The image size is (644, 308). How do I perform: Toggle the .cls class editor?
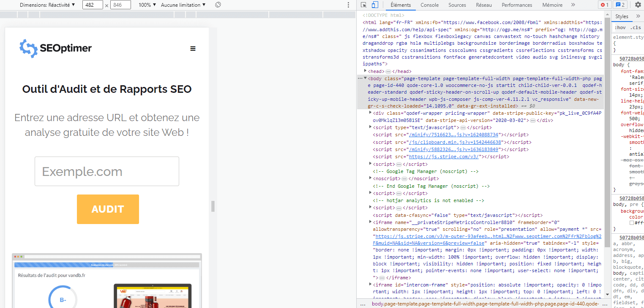636,27
